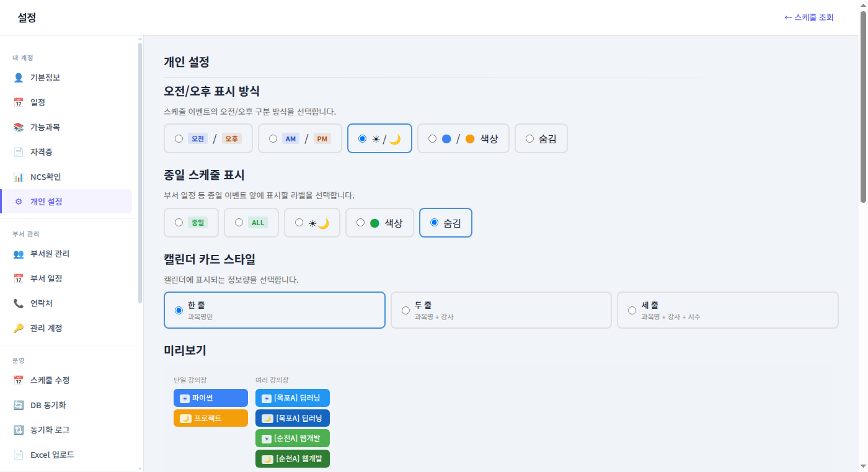The image size is (868, 472).
Task: Select the AM/PM display option
Action: pos(273,138)
